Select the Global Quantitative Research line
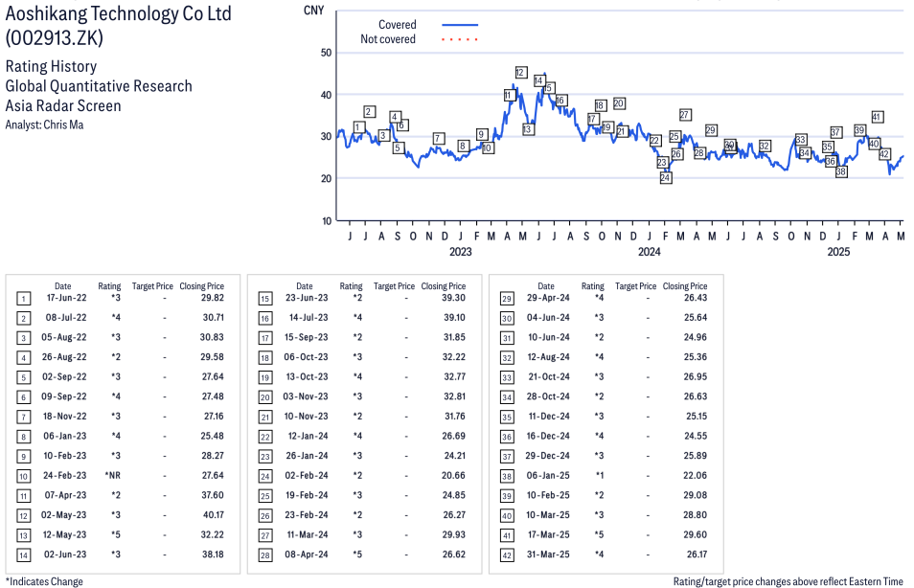Viewport: 914px width, 588px height. [x=99, y=85]
